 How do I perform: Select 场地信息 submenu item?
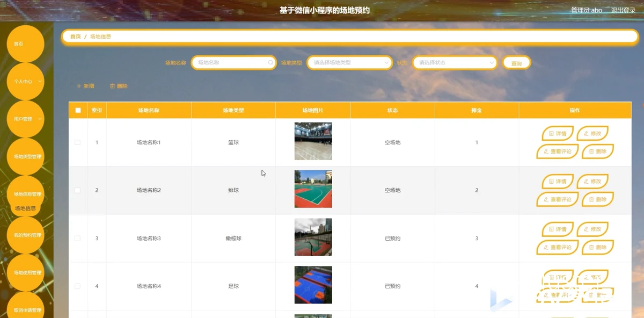25,208
